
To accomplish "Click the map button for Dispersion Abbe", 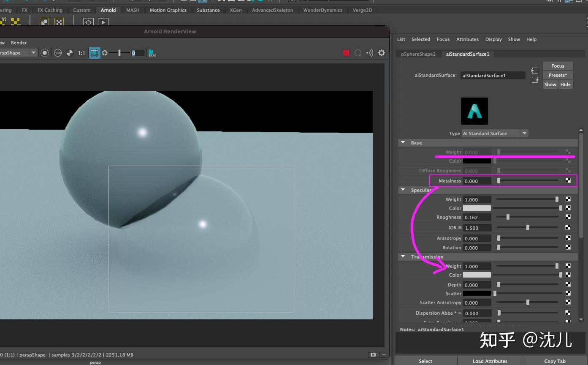I will [x=568, y=313].
